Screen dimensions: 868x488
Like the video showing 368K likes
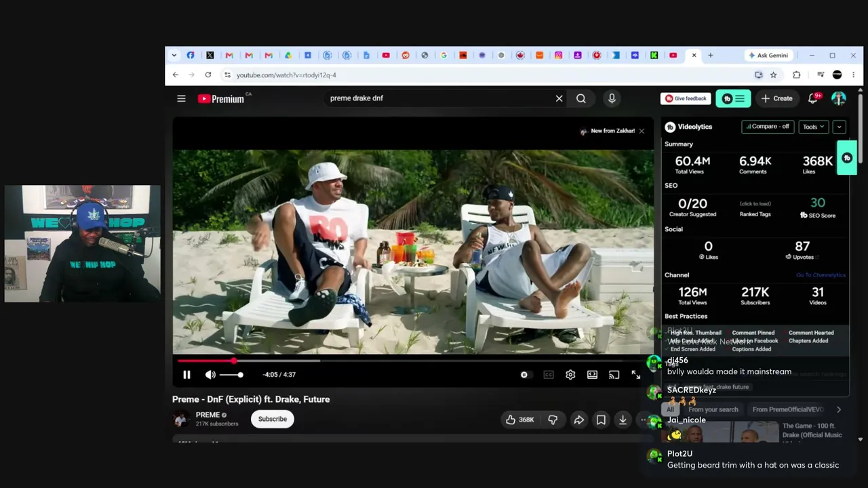519,420
